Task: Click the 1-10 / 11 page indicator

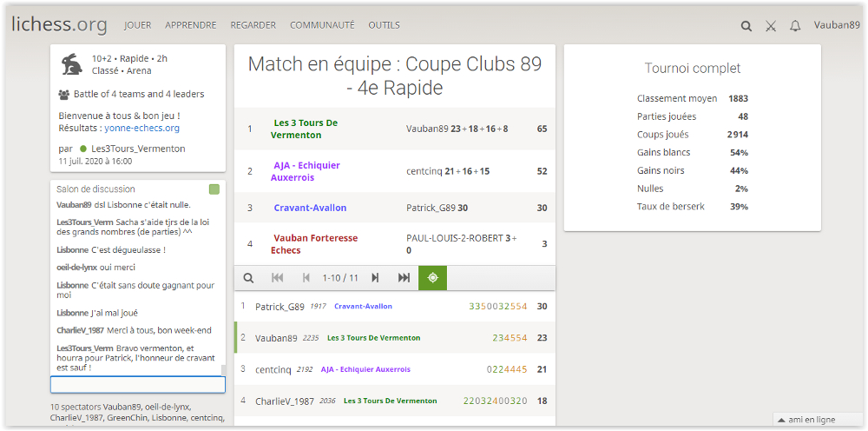Action: click(340, 278)
